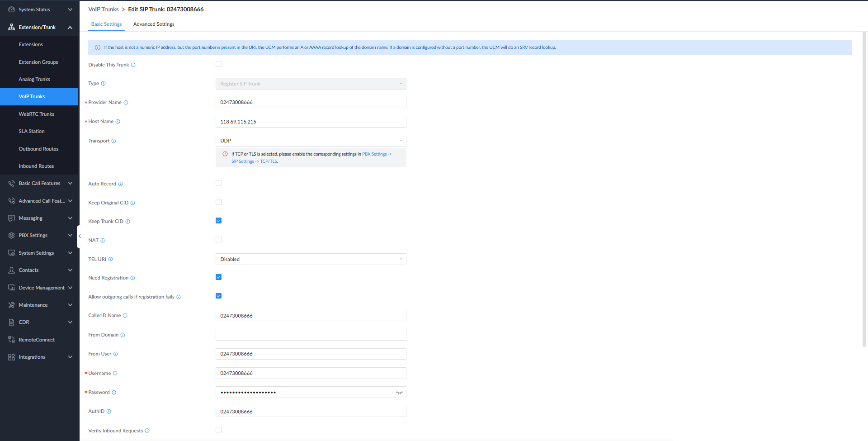Click the empty From Domain field
Screen dimensions: 868x441
311,335
